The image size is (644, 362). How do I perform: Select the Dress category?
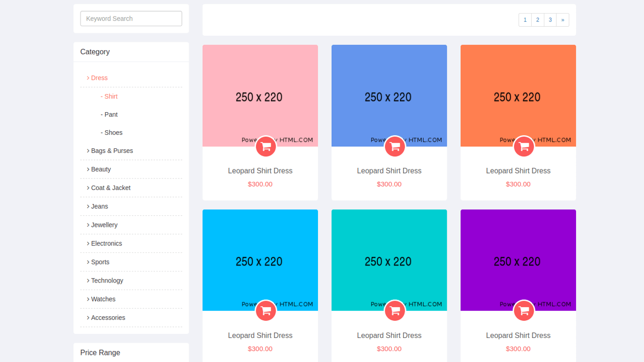[x=99, y=78]
